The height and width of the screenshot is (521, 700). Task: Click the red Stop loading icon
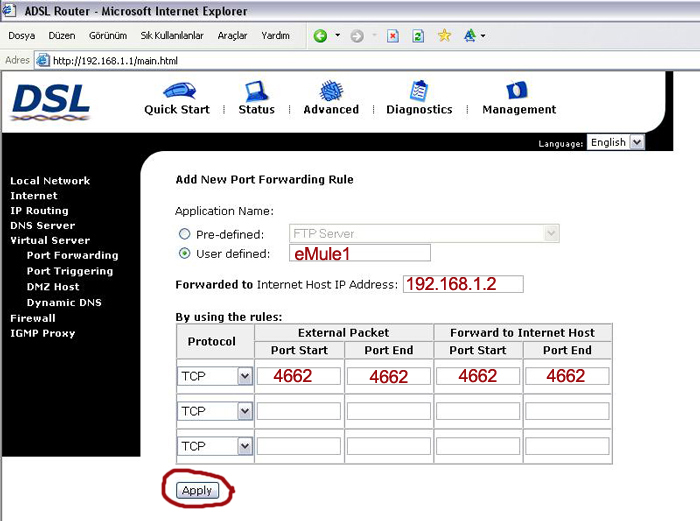pyautogui.click(x=393, y=36)
